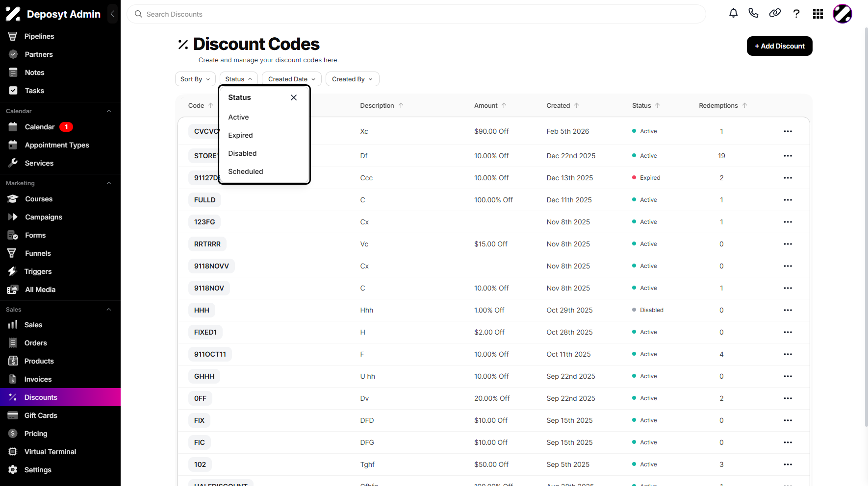Open the link icon in top bar
This screenshot has width=868, height=486.
tap(775, 14)
